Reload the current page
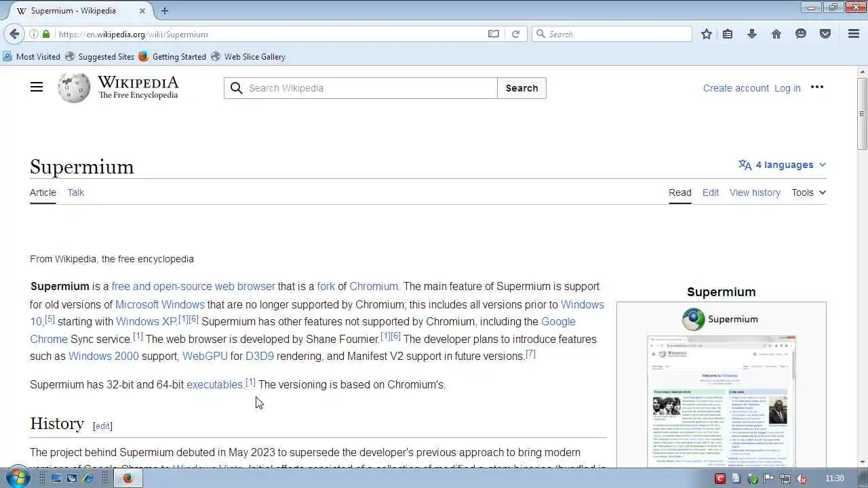Image resolution: width=868 pixels, height=488 pixels. [515, 34]
